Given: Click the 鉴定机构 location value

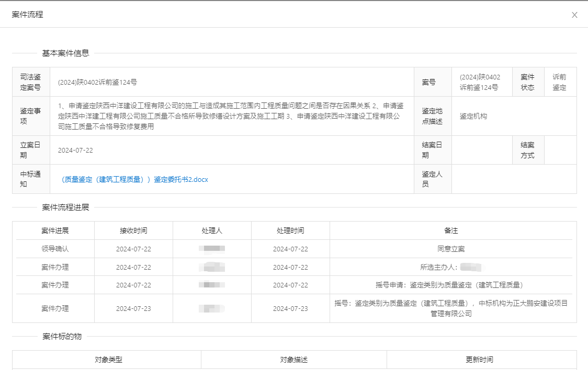Looking at the screenshot, I should pos(473,116).
